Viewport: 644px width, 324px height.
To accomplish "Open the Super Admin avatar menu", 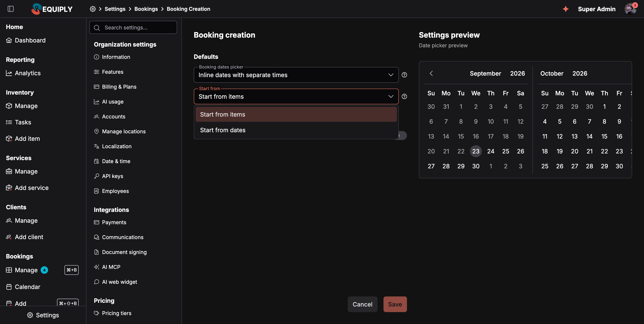I will pyautogui.click(x=631, y=9).
